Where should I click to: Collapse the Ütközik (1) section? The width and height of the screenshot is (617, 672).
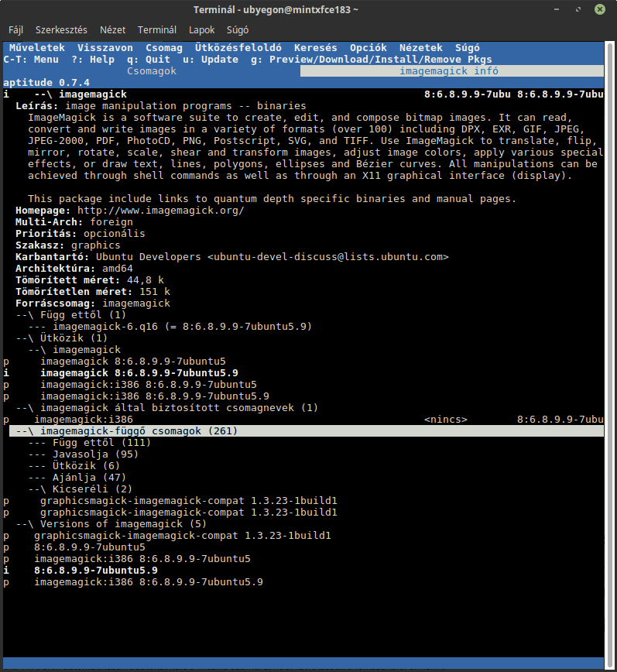click(61, 338)
